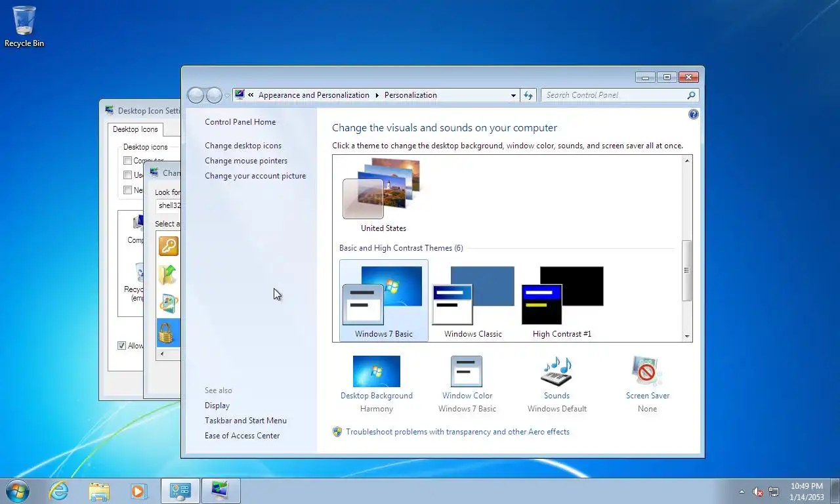The height and width of the screenshot is (504, 840).
Task: Click the Back navigation arrow button
Action: click(196, 95)
